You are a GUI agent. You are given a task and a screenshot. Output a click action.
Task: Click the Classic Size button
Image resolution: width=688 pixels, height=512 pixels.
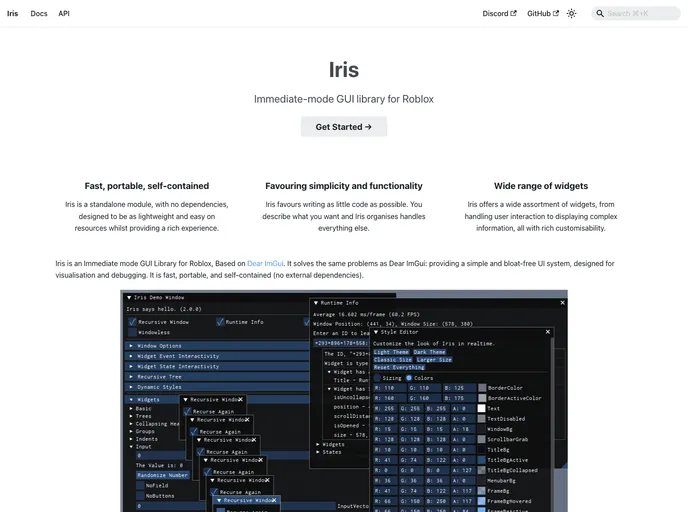coord(393,359)
